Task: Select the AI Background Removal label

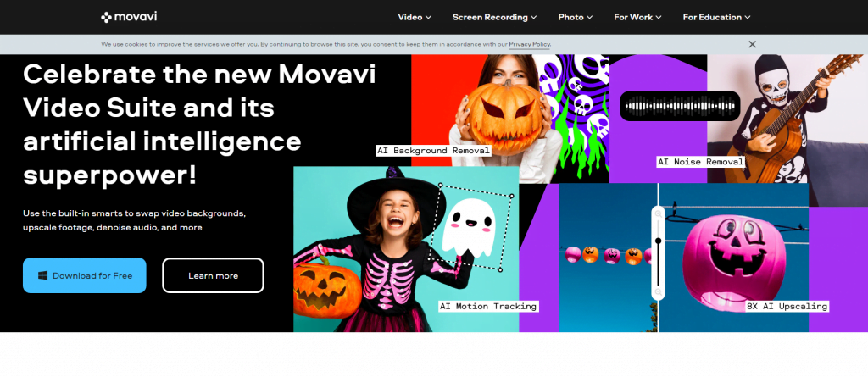Action: point(433,151)
